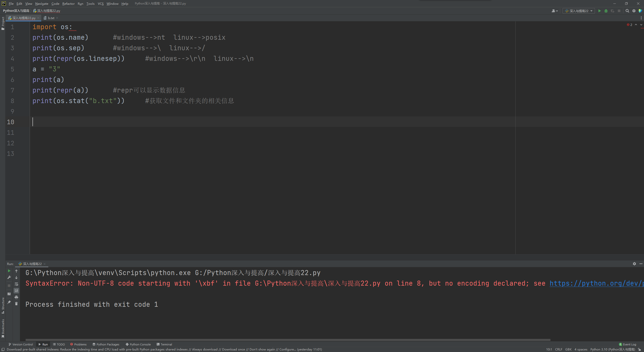Open the Problems tool window
The image size is (644, 352).
click(78, 344)
